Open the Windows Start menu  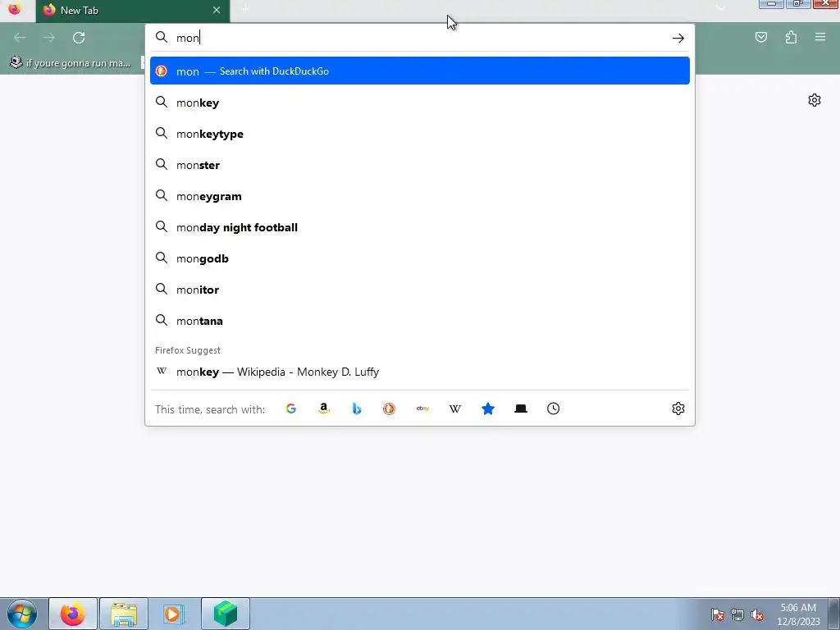pos(21,614)
